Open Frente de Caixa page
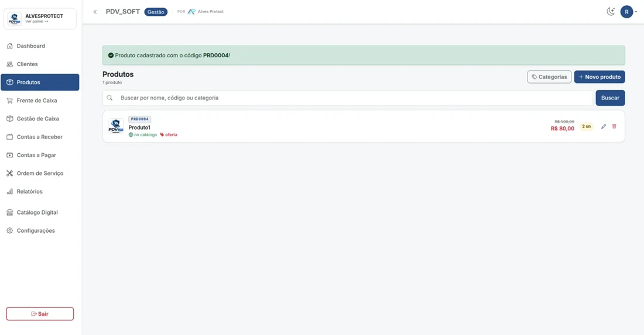Image resolution: width=644 pixels, height=335 pixels. (40, 101)
